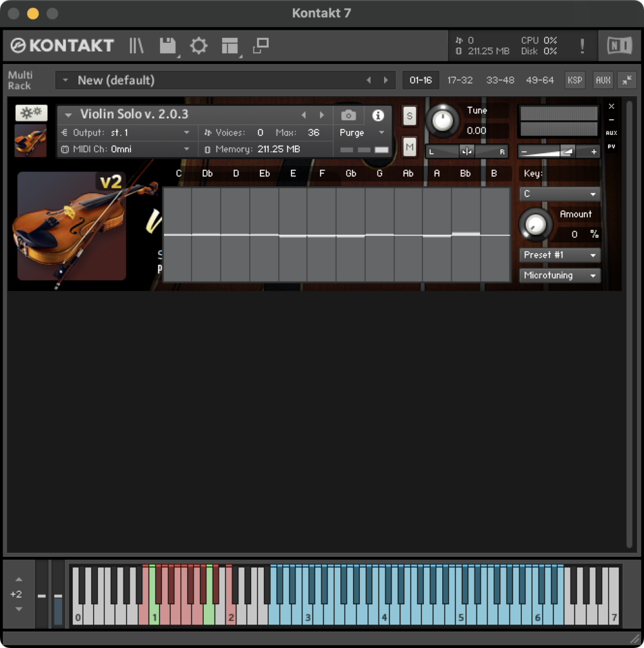
Task: Shift keyboard octave down arrow
Action: (18, 609)
